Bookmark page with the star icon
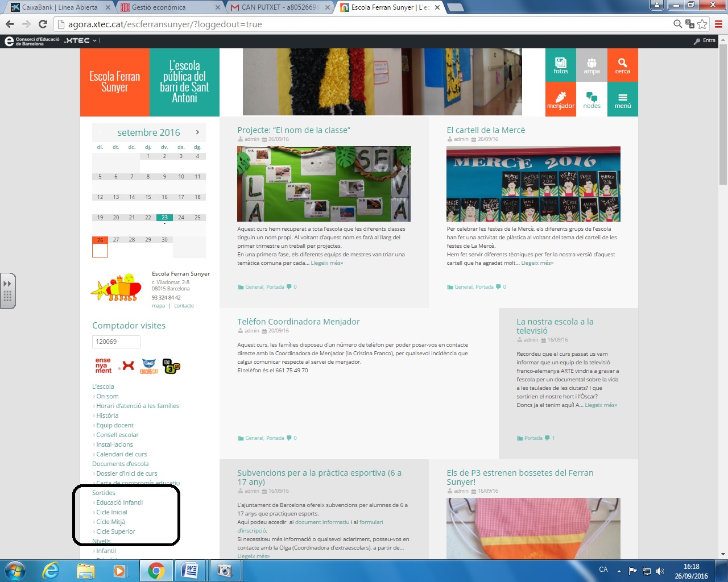 [702, 24]
